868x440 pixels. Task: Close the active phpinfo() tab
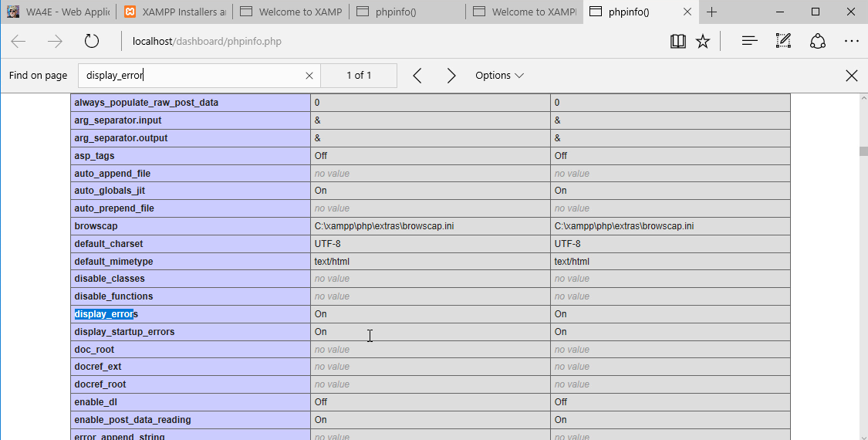point(687,12)
